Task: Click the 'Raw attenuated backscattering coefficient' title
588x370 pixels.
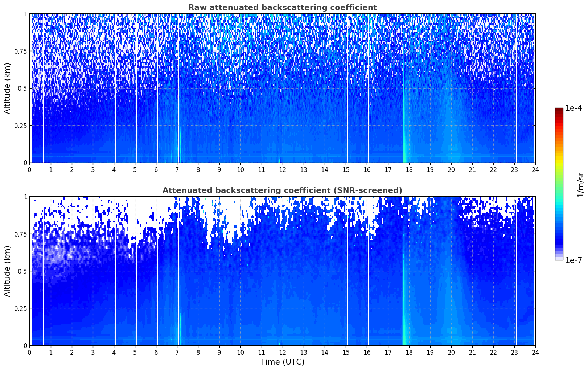Action: point(282,8)
